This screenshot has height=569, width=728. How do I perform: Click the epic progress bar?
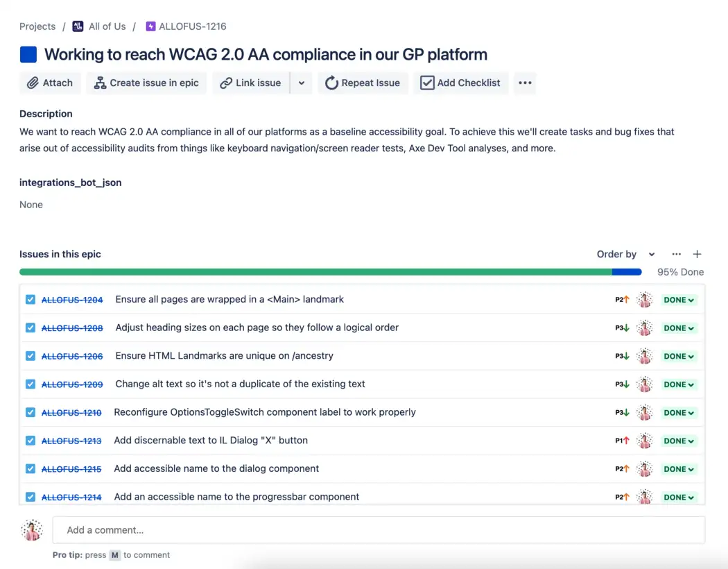(x=331, y=272)
